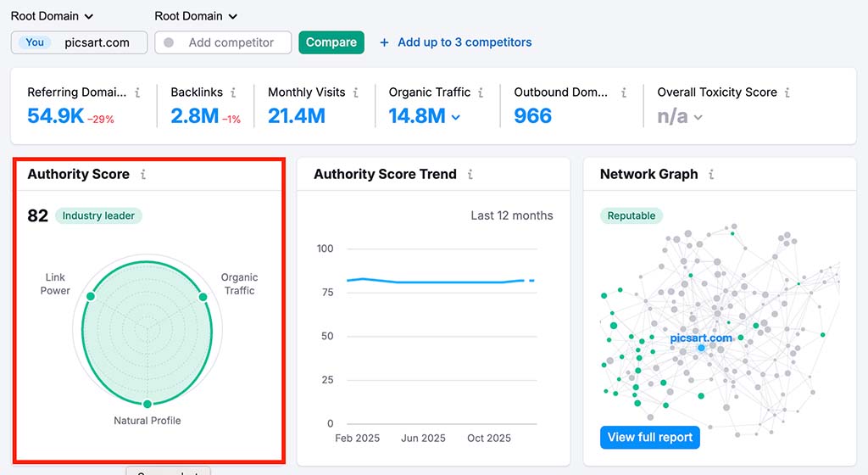The image size is (868, 475).
Task: Click the Reputable badge
Action: click(631, 216)
